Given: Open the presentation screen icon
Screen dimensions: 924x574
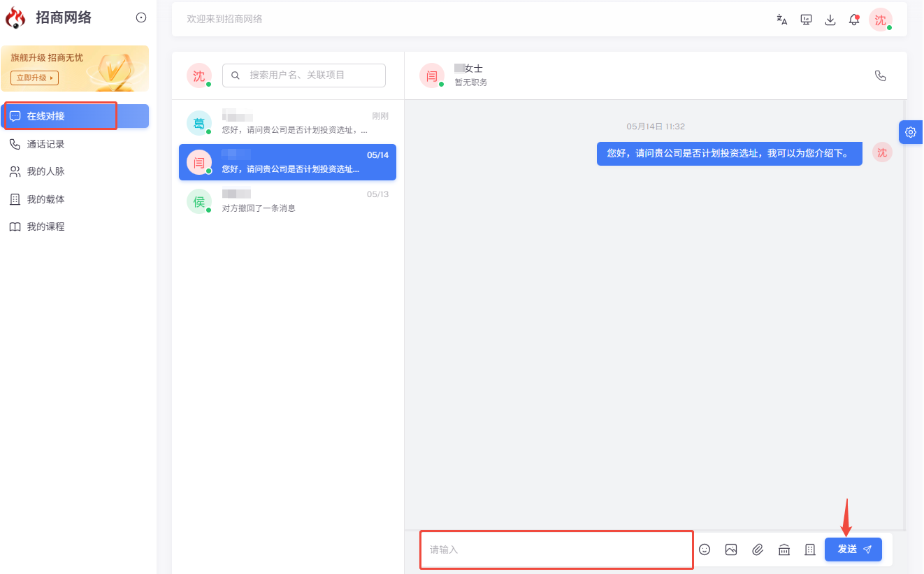Looking at the screenshot, I should point(806,20).
